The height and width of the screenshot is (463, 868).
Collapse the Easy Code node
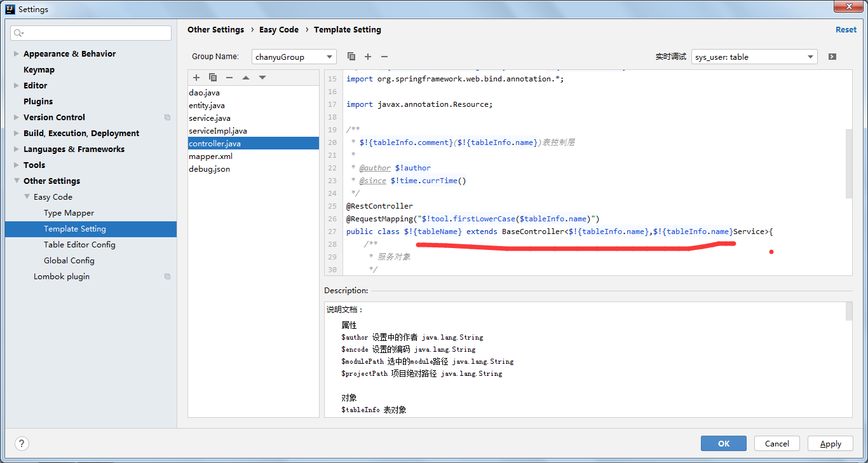pyautogui.click(x=27, y=197)
